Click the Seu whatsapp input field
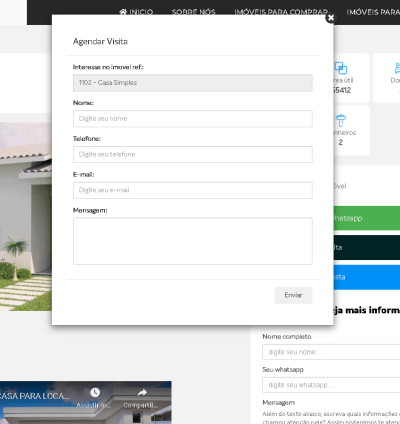 coord(331,385)
